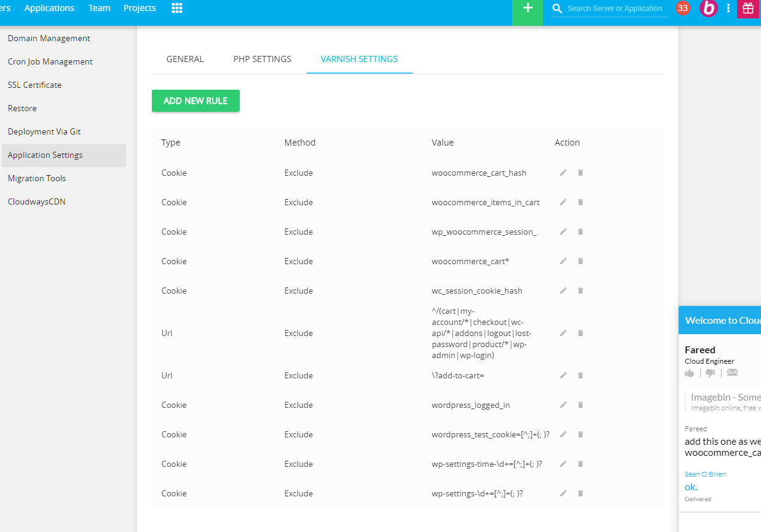This screenshot has width=761, height=532.
Task: Edit the woocommerce_cart* rule
Action: click(563, 261)
